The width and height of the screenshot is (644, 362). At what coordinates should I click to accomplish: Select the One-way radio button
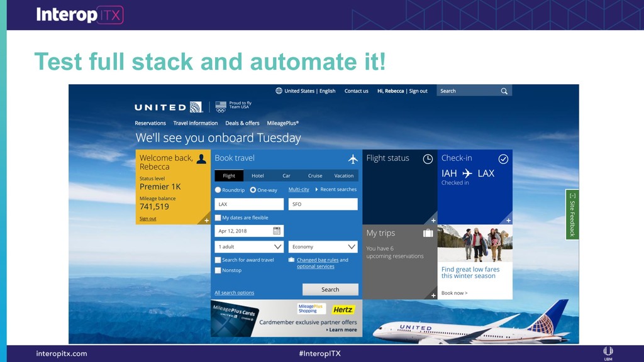click(253, 190)
